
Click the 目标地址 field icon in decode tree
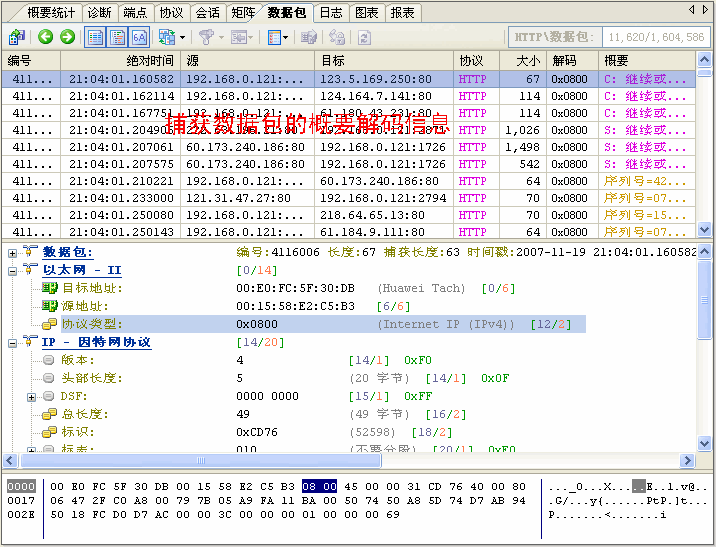(x=49, y=288)
